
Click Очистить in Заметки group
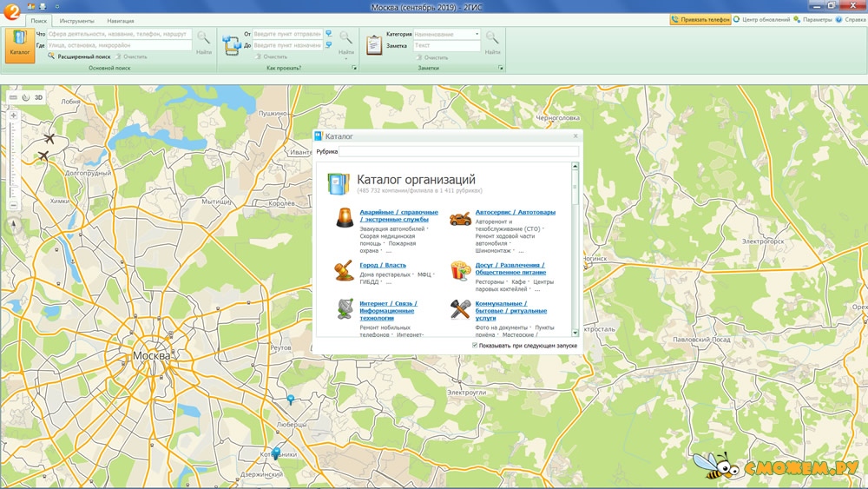[432, 57]
